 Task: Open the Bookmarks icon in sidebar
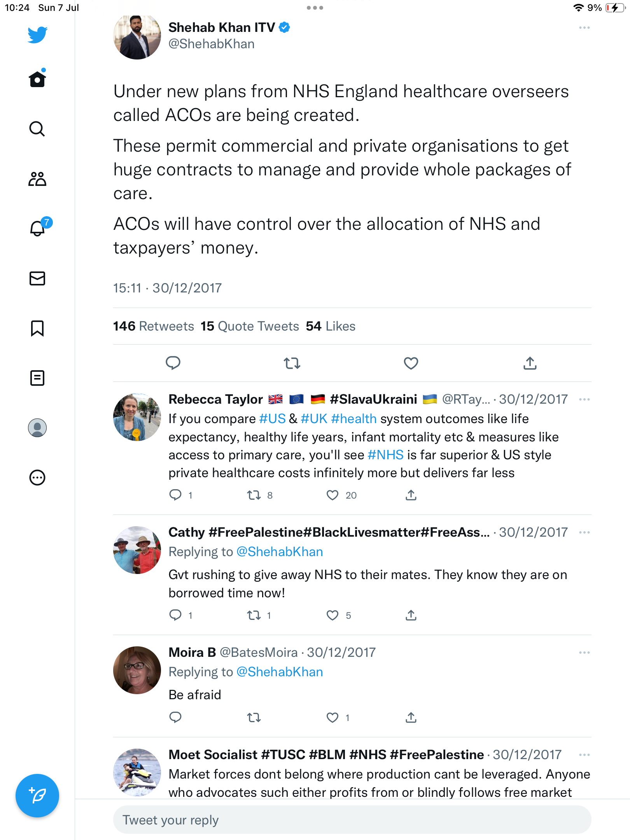click(x=37, y=328)
